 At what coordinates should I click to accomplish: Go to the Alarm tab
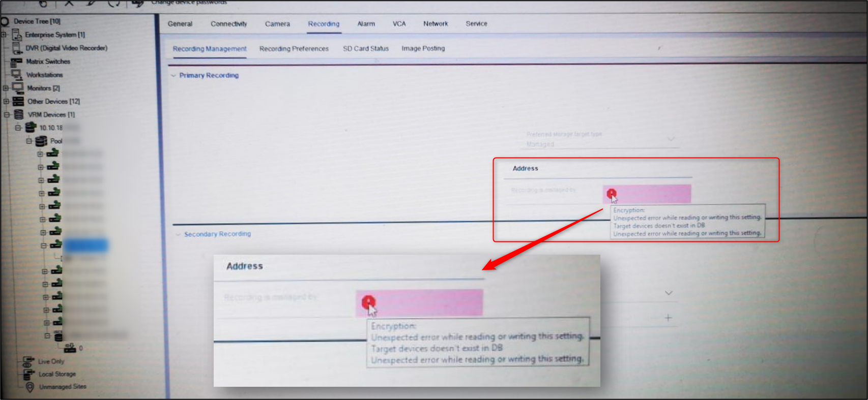(366, 24)
